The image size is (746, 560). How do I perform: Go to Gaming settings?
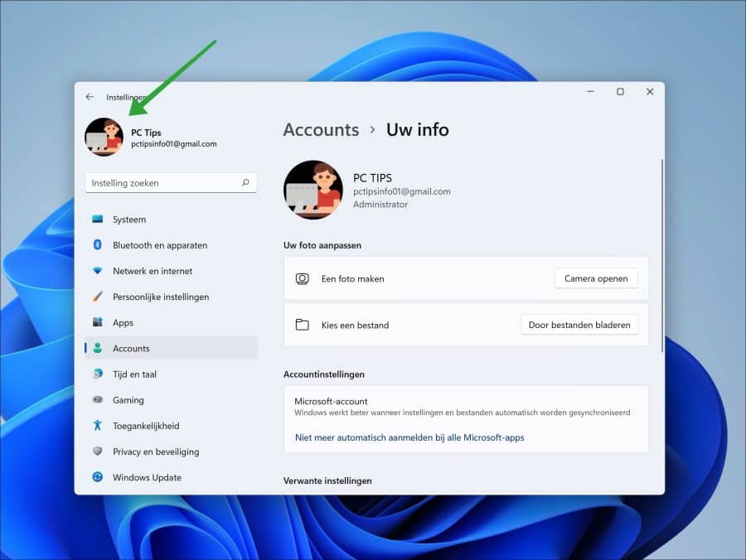point(171,400)
